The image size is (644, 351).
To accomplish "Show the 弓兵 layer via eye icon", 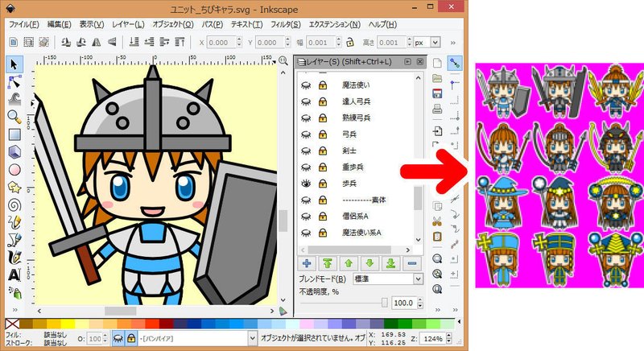I will point(306,134).
